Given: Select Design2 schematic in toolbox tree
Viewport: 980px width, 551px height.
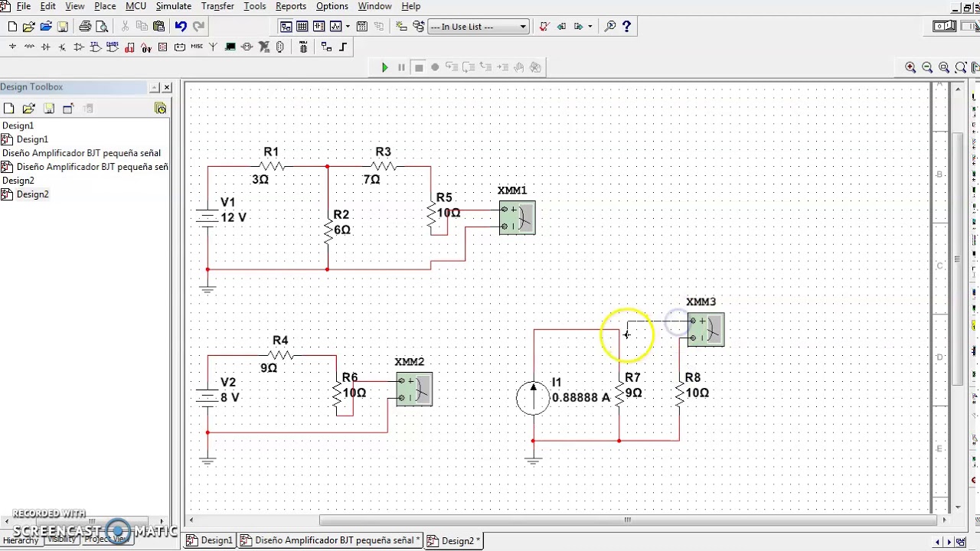Looking at the screenshot, I should tap(32, 194).
